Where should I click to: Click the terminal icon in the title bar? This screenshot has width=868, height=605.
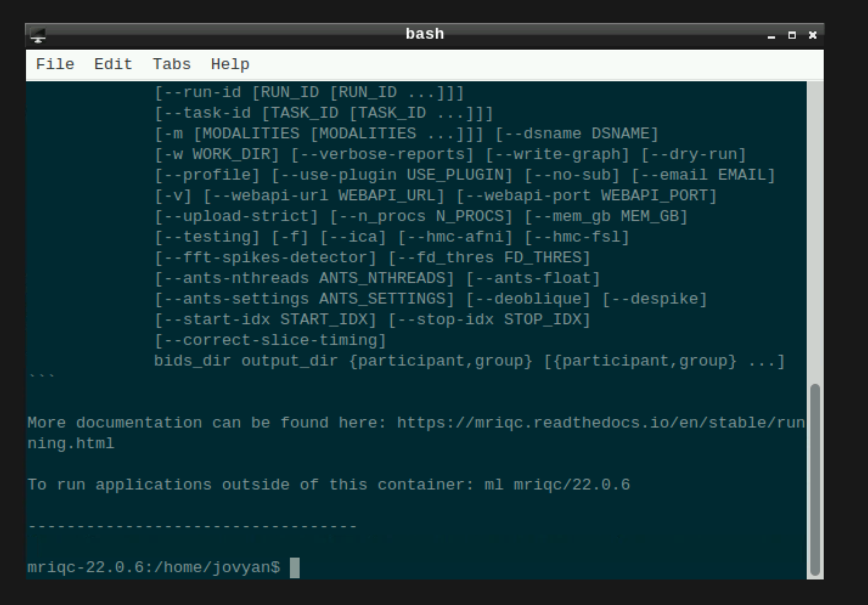(x=38, y=36)
